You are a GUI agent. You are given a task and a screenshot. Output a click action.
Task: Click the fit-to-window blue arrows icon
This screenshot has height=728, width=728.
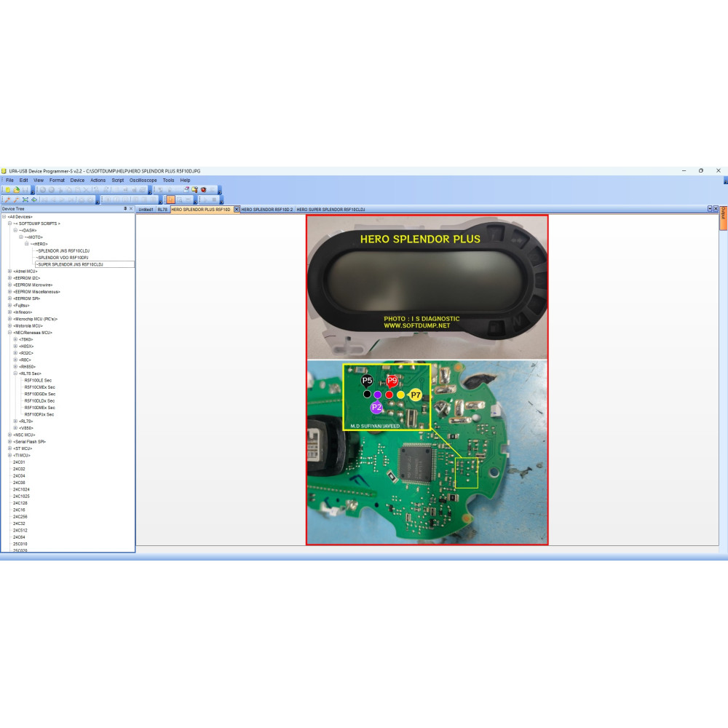[x=25, y=199]
